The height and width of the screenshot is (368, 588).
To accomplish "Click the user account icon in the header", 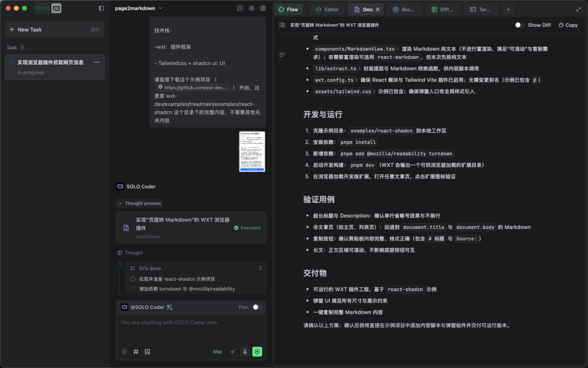I will pyautogui.click(x=263, y=8).
